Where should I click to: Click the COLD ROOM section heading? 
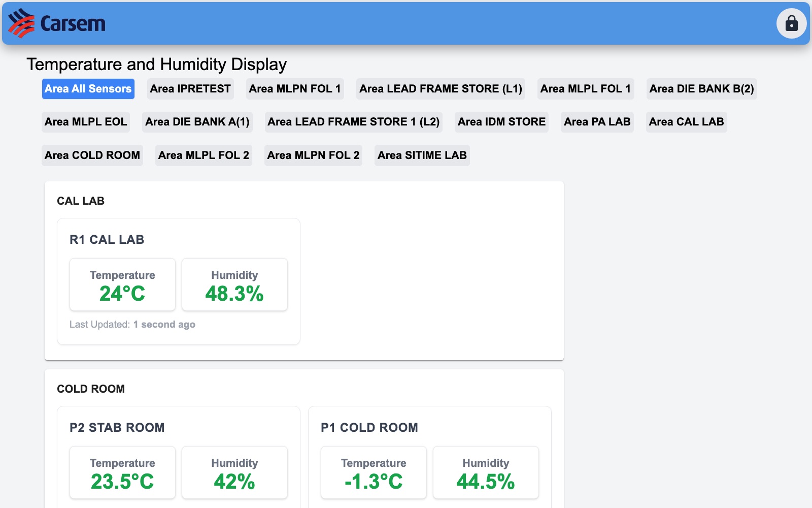pyautogui.click(x=91, y=389)
